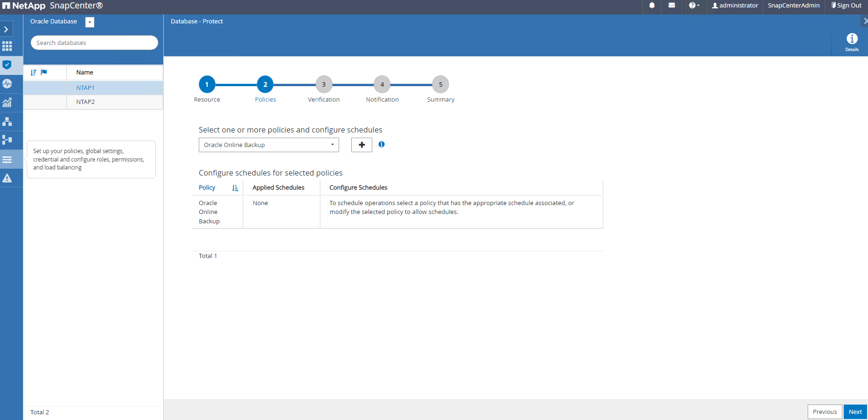Go to wizard step 5 Summary

[x=441, y=85]
